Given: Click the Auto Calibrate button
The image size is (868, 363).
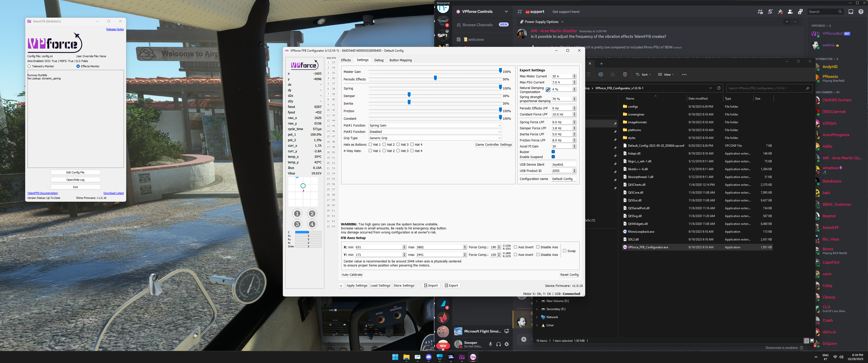Looking at the screenshot, I should pos(352,275).
